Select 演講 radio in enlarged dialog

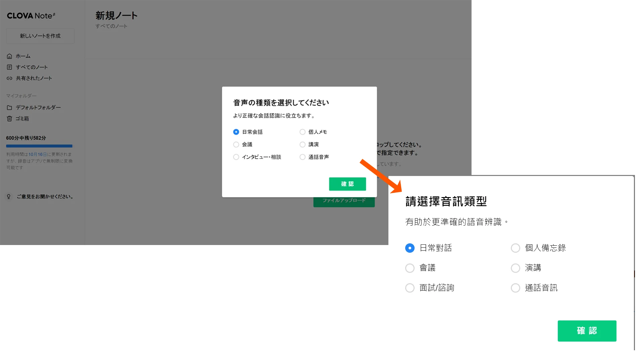(516, 268)
